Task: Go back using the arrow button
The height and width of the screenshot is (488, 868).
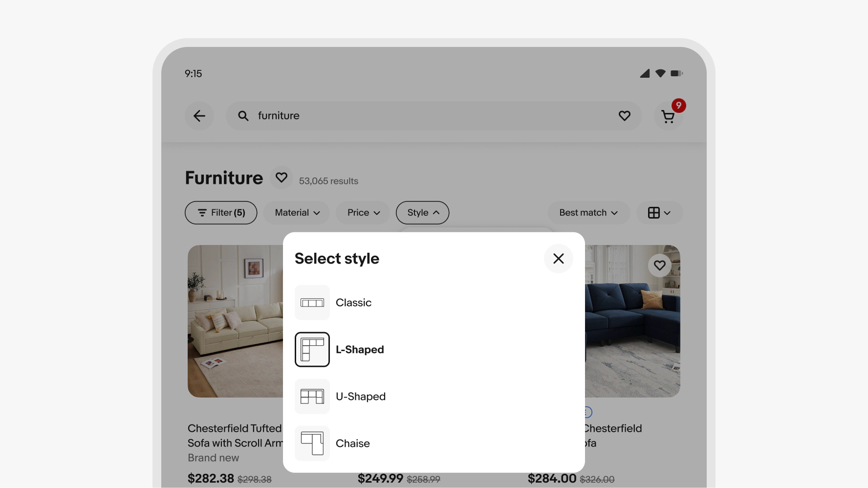Action: tap(199, 116)
